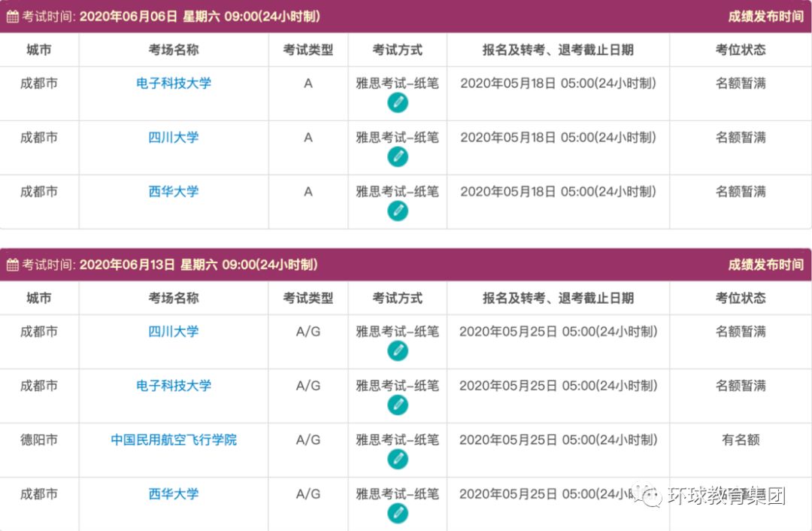This screenshot has width=812, height=531.
Task: Select the 城市 column header
Action: [40, 50]
